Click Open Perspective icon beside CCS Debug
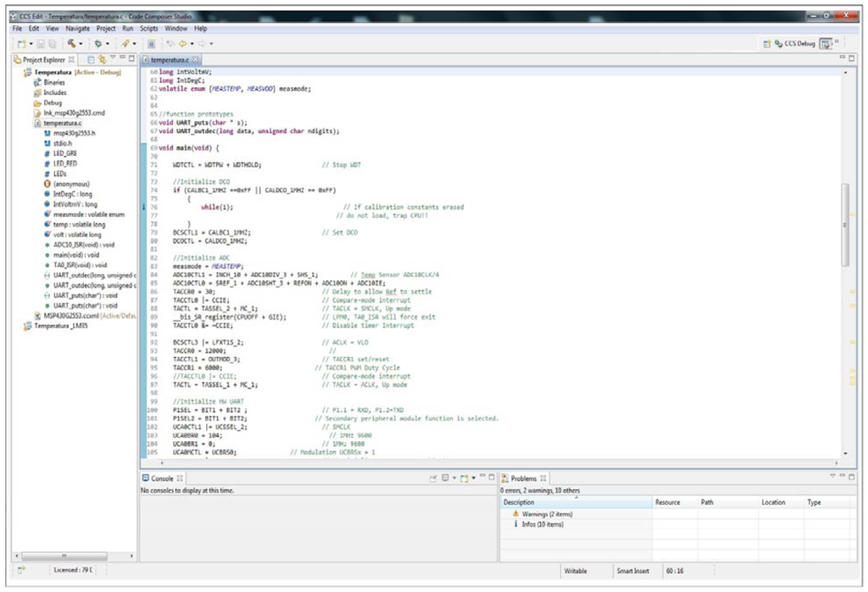The height and width of the screenshot is (592, 868). (x=767, y=42)
